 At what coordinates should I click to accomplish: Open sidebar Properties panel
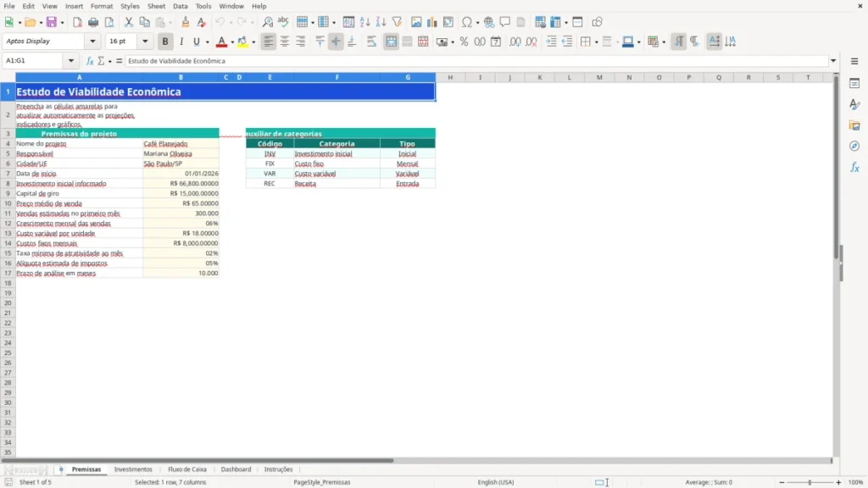tap(854, 83)
